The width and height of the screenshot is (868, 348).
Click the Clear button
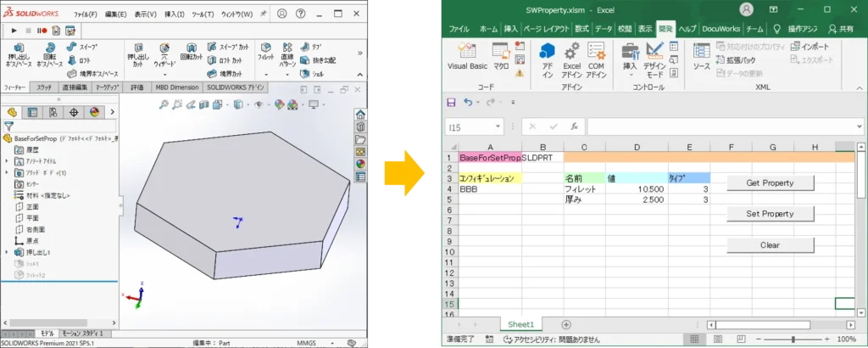click(x=770, y=245)
